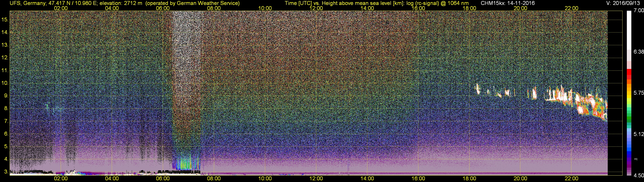Click the "9." km height axis label

6,96
